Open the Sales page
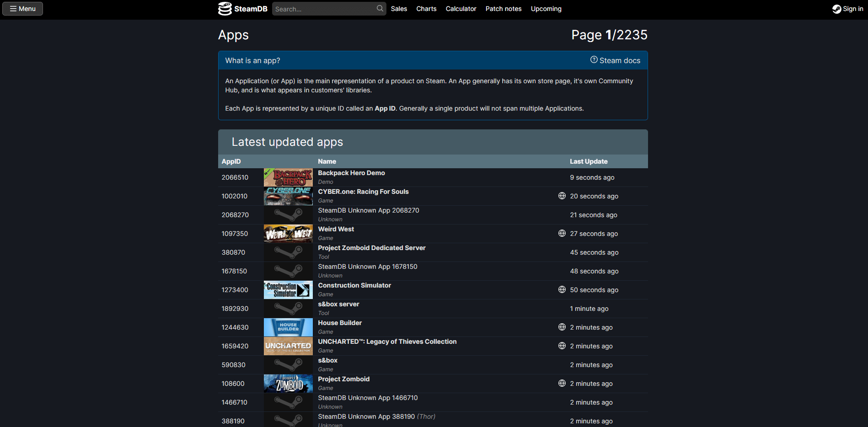Image resolution: width=868 pixels, height=427 pixels. click(x=399, y=9)
